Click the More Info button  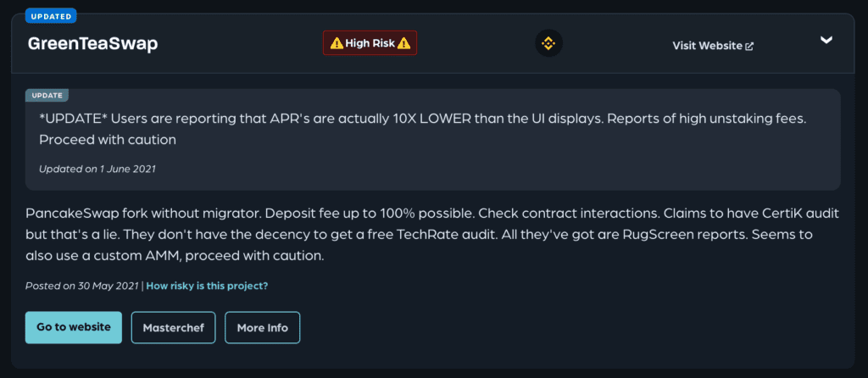[x=263, y=328]
